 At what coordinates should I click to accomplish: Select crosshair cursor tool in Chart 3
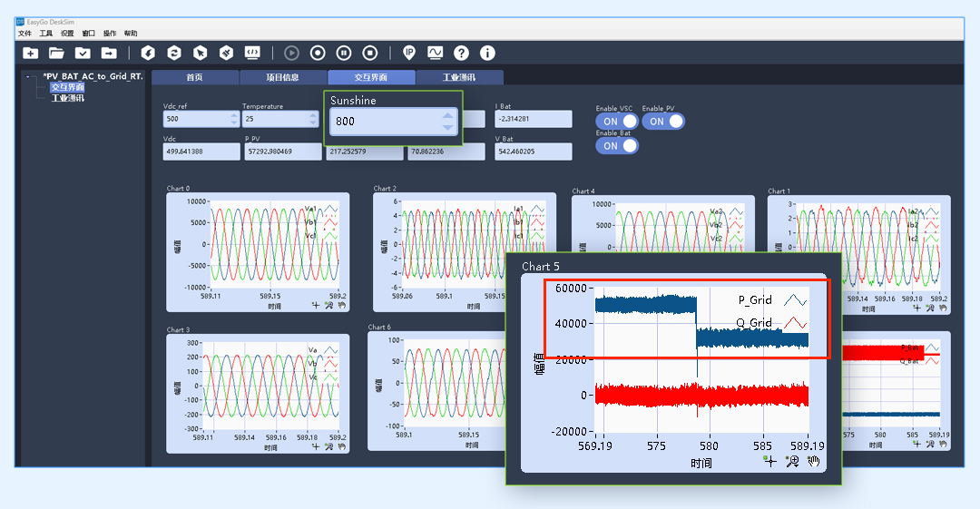click(316, 446)
